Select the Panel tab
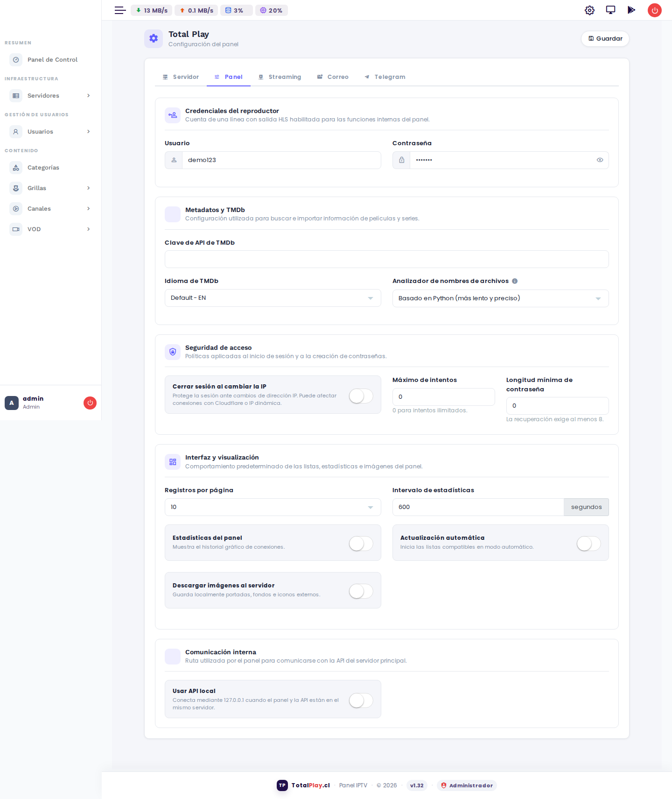 (x=229, y=77)
